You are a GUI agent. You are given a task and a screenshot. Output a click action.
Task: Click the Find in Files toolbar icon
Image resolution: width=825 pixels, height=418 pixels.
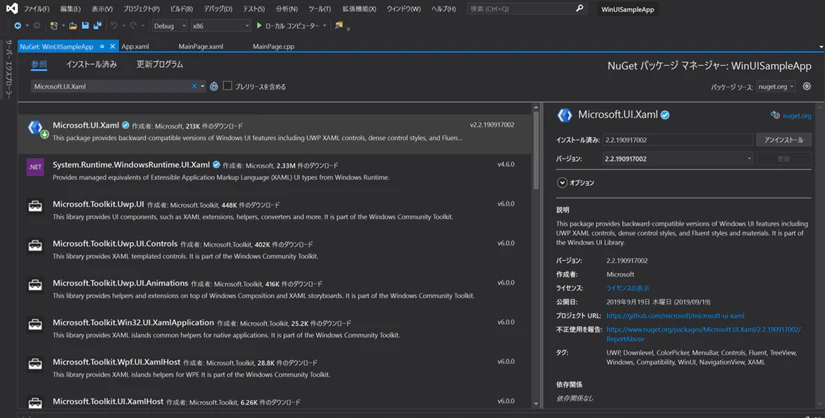(x=339, y=25)
